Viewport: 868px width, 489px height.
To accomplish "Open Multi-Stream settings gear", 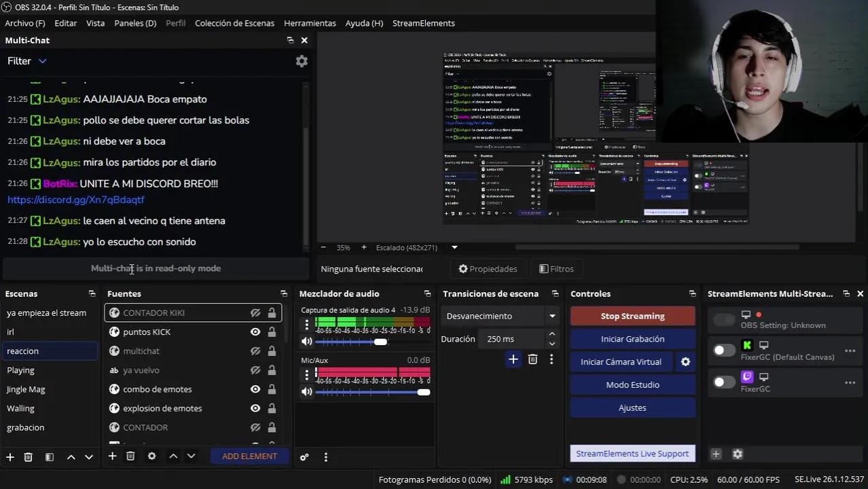I will pyautogui.click(x=738, y=454).
